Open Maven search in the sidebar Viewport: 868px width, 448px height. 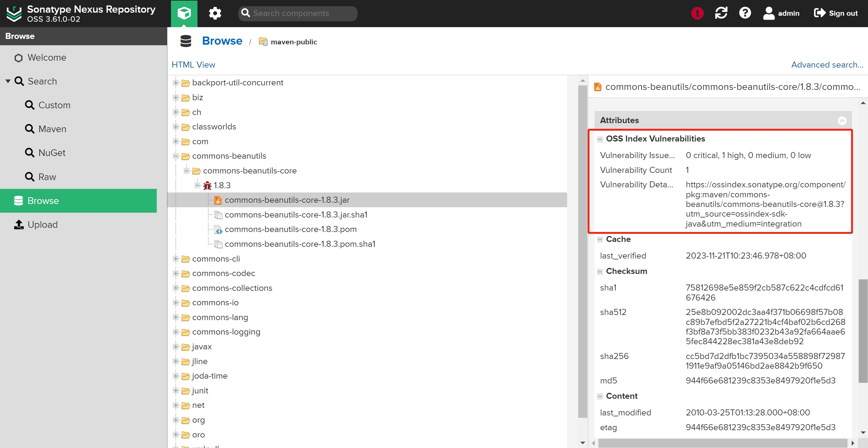click(52, 129)
